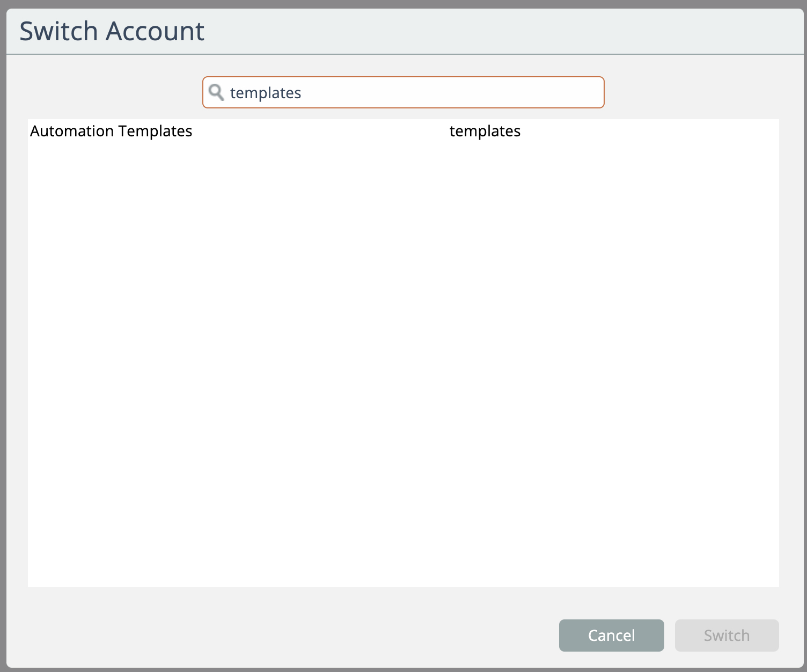Screen dimensions: 807x672
Task: Click the word "Templates" in the account name
Action: coord(155,131)
